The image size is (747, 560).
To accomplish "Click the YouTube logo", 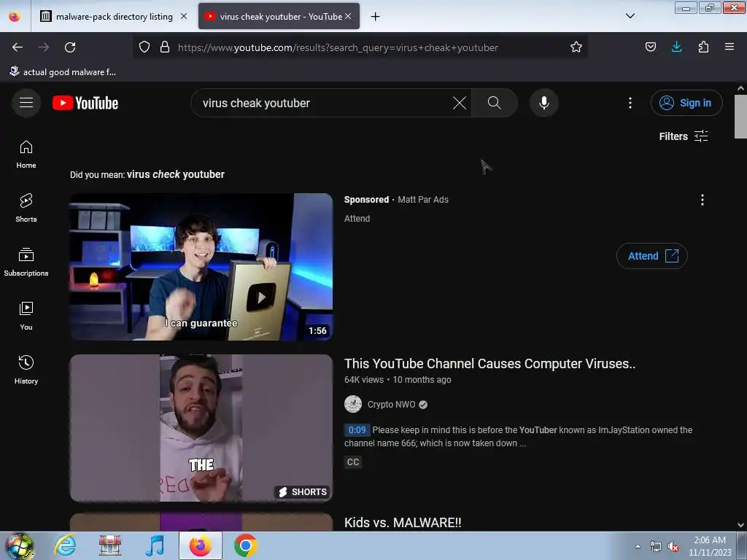I will coord(85,103).
